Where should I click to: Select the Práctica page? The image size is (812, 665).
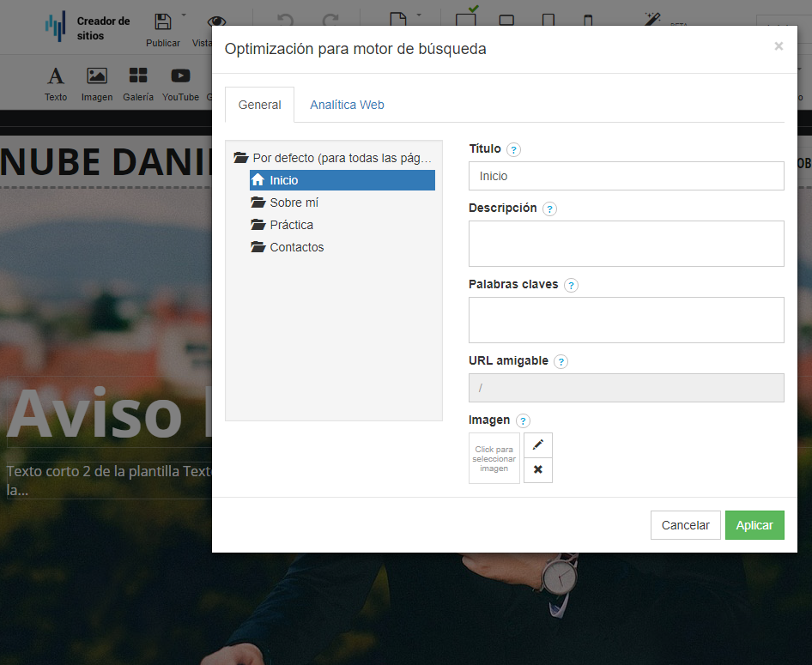[x=282, y=225]
